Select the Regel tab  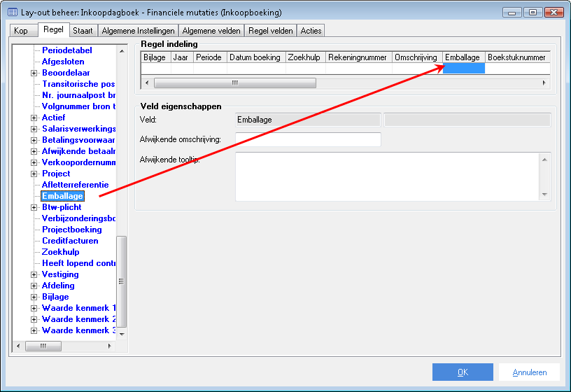click(53, 30)
